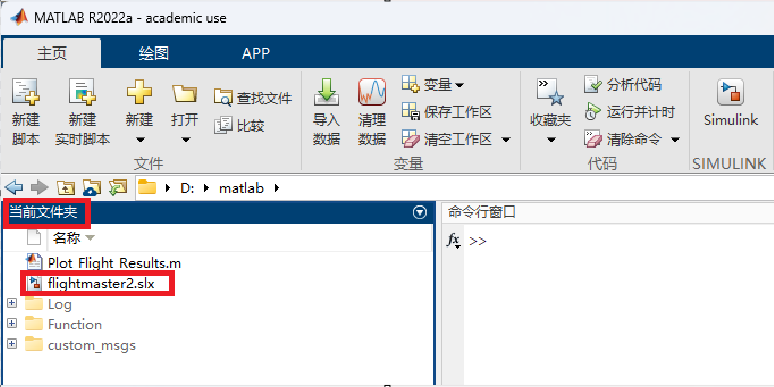Expand the Log folder
774x387 pixels.
coord(12,303)
